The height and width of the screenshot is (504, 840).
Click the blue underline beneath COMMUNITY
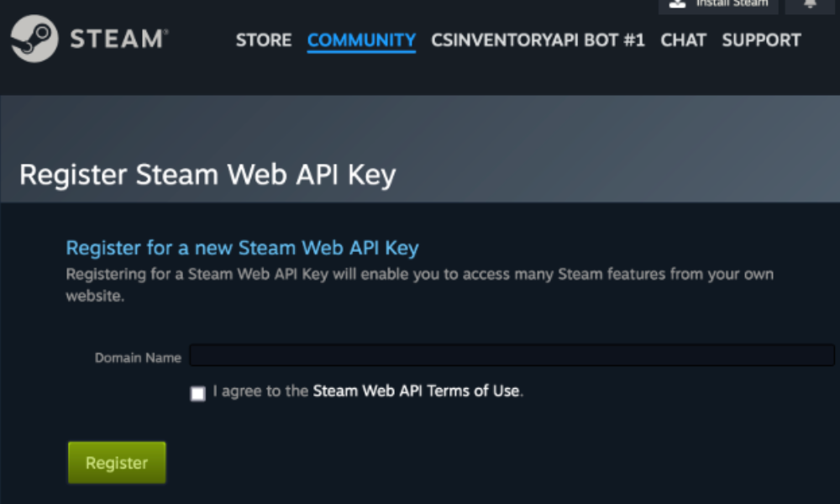click(361, 52)
